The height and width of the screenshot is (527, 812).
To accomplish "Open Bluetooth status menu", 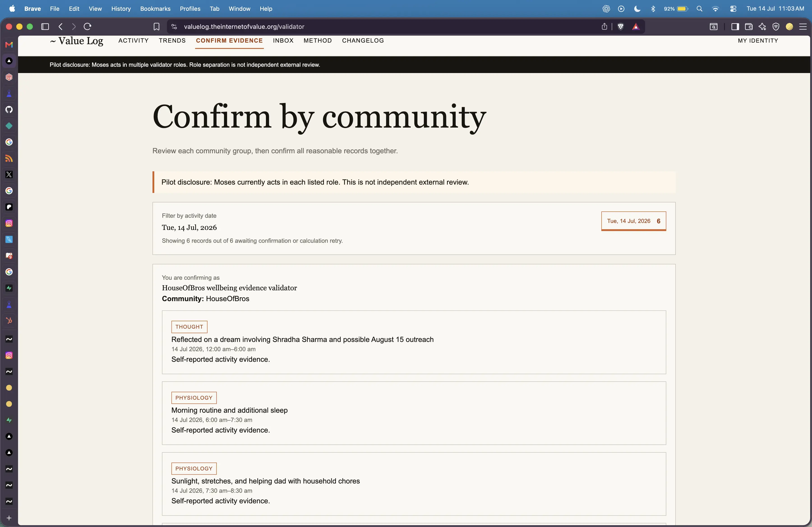I will tap(653, 9).
